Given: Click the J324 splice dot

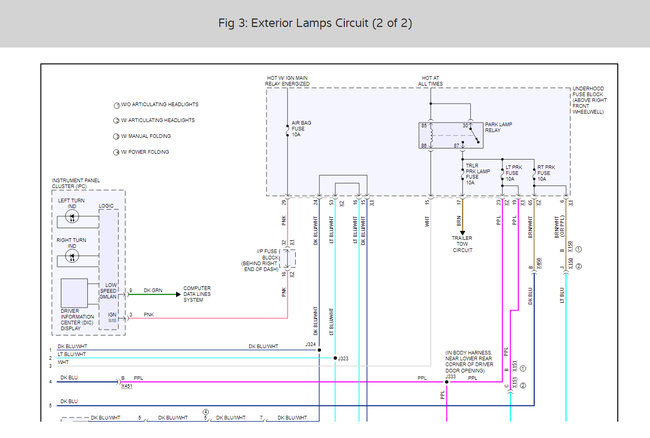Looking at the screenshot, I should (x=319, y=350).
